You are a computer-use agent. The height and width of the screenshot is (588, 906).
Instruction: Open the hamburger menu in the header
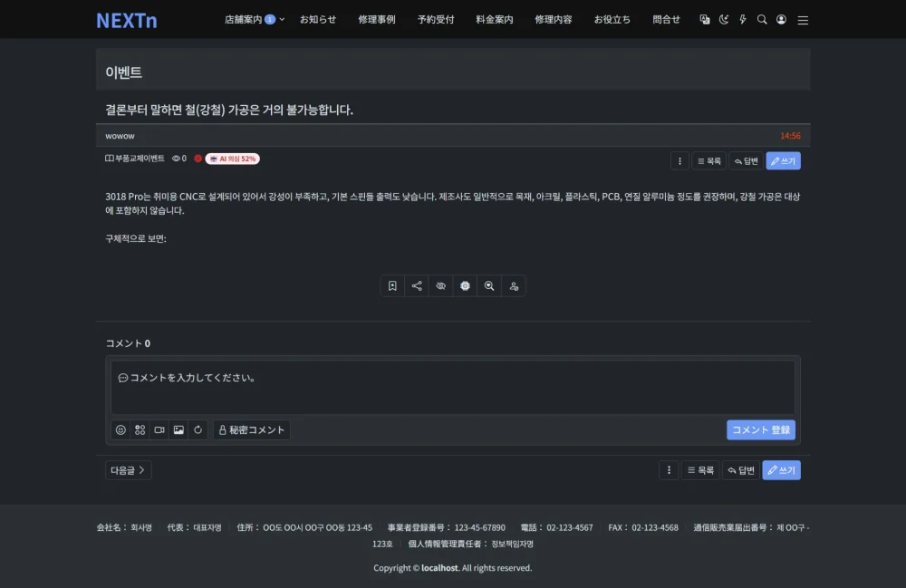pyautogui.click(x=803, y=20)
